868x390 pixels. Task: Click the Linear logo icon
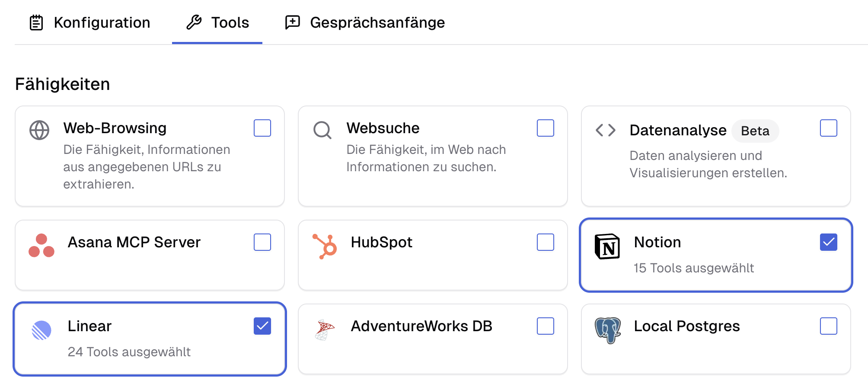point(41,330)
